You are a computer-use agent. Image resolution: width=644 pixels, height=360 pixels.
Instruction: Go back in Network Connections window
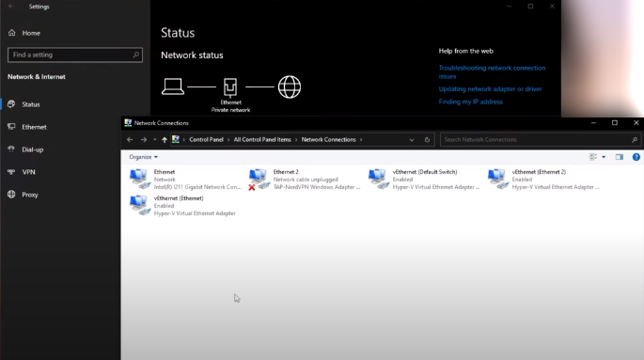tap(130, 139)
